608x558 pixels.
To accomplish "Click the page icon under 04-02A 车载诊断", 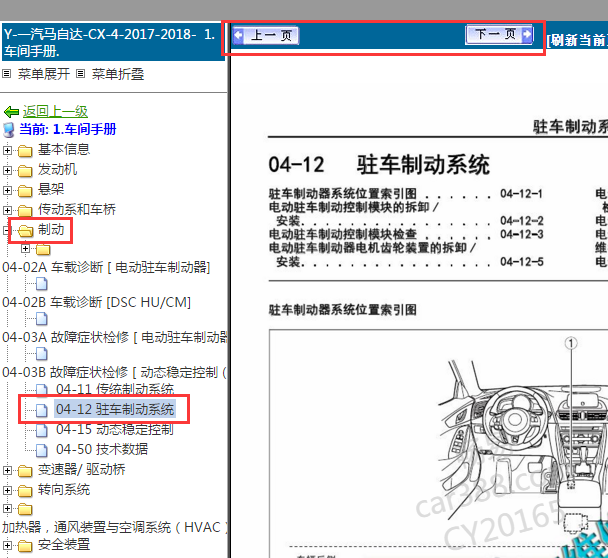I will (x=41, y=284).
